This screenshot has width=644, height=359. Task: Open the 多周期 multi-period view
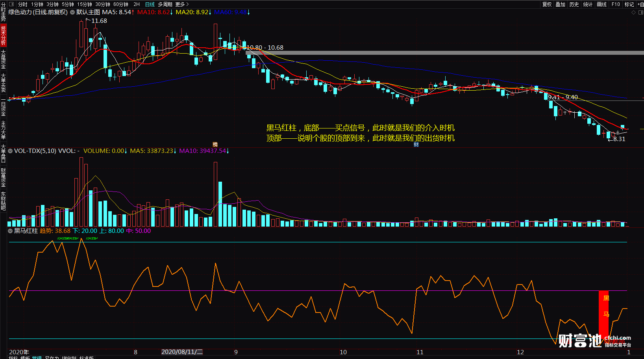click(x=165, y=4)
